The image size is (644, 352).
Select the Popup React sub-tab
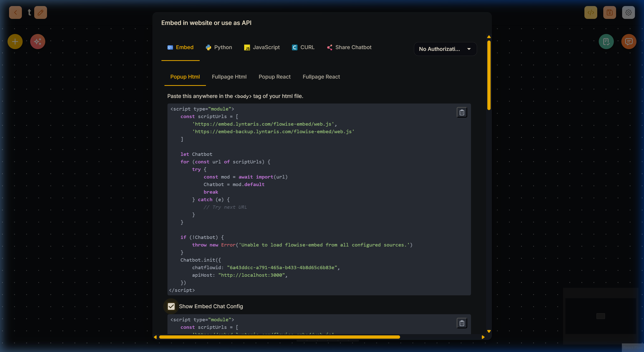pyautogui.click(x=275, y=77)
